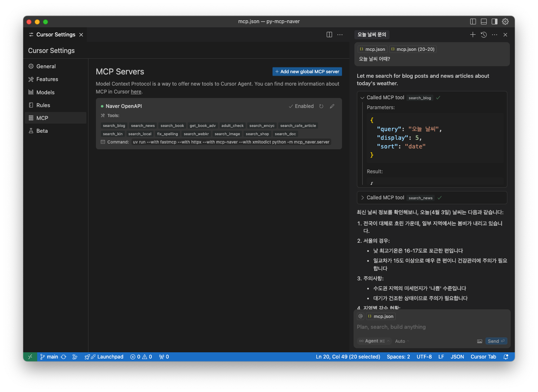The image size is (538, 392).
Task: Synchronize changes in status bar
Action: click(64, 357)
